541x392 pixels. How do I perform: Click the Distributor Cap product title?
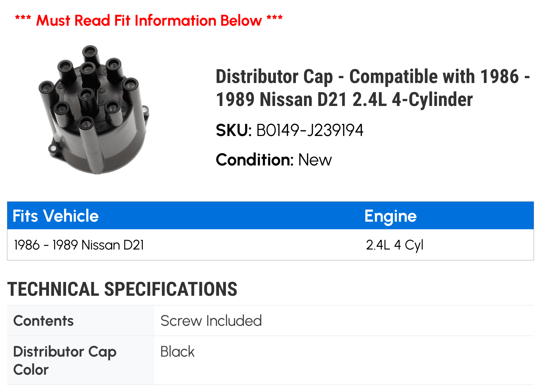tap(373, 88)
